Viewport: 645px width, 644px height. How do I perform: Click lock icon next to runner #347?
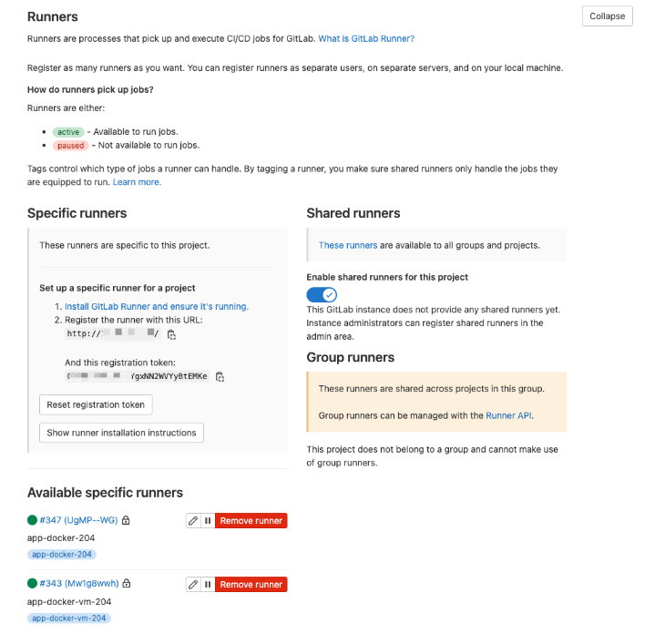point(126,520)
